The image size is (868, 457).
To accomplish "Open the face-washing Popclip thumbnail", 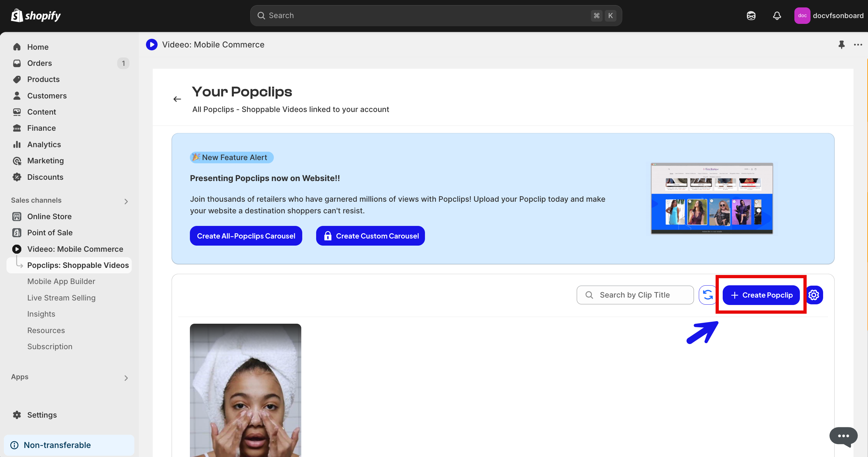I will tap(246, 390).
